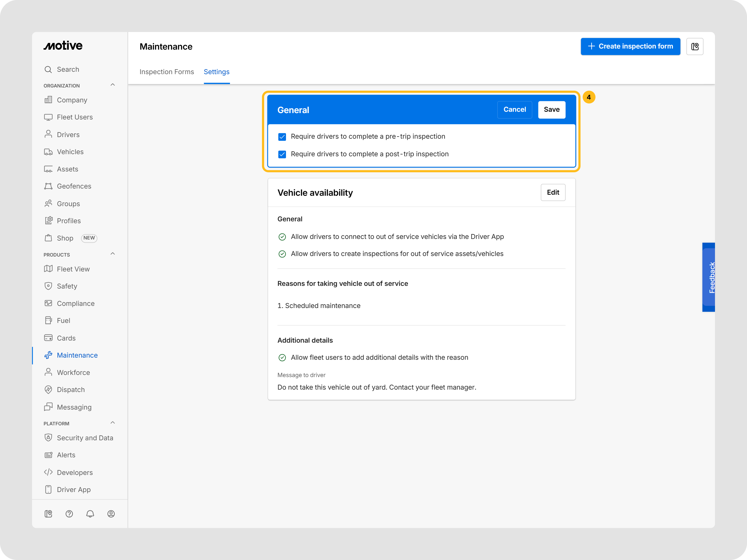747x560 pixels.
Task: Switch to the Inspection Forms tab
Action: [x=167, y=72]
